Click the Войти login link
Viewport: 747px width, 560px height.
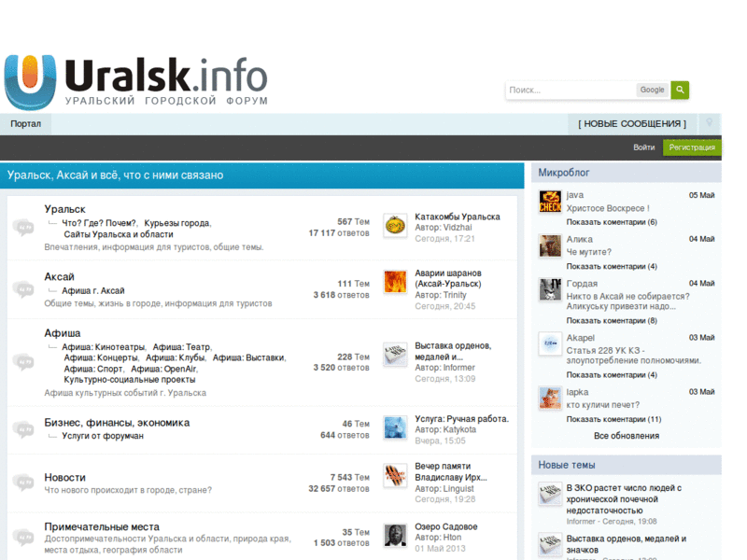pos(643,147)
